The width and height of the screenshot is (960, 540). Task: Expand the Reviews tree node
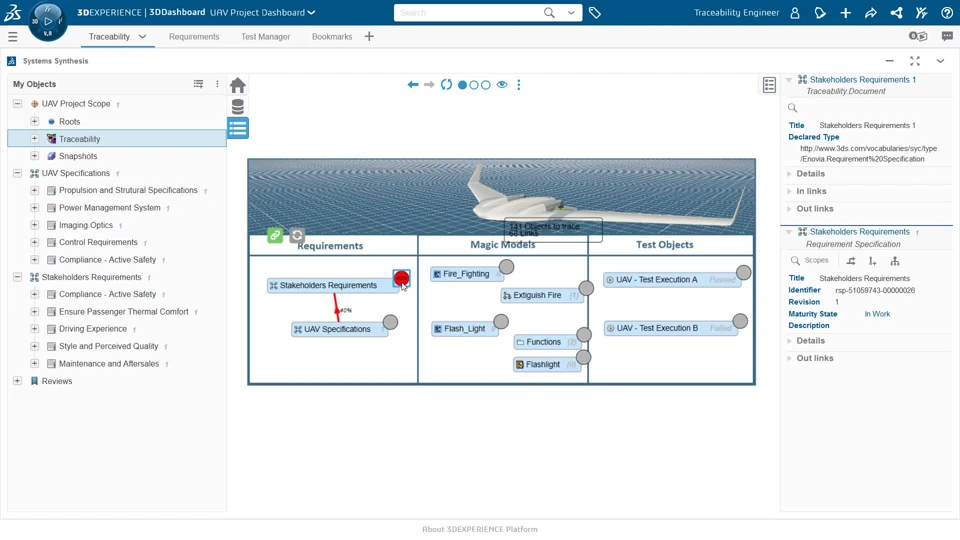coord(17,381)
